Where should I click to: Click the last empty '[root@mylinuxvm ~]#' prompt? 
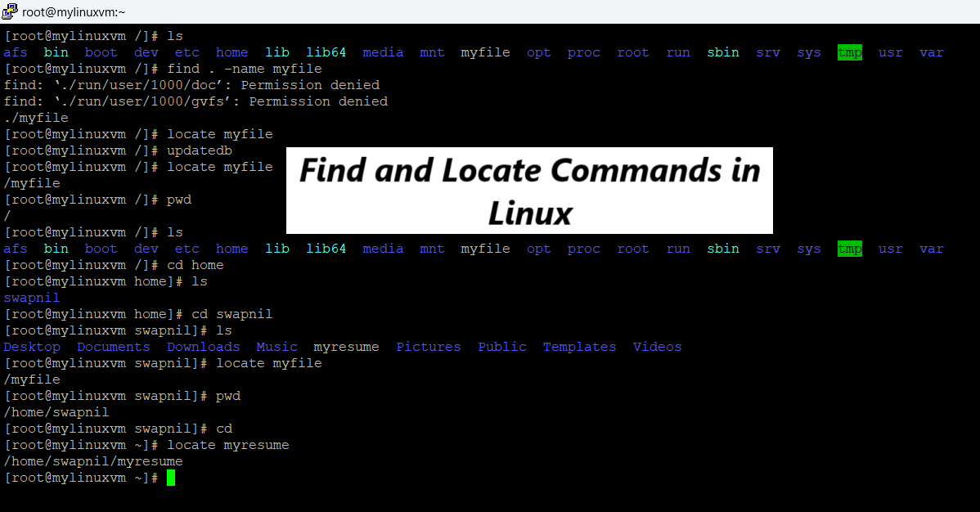point(81,478)
